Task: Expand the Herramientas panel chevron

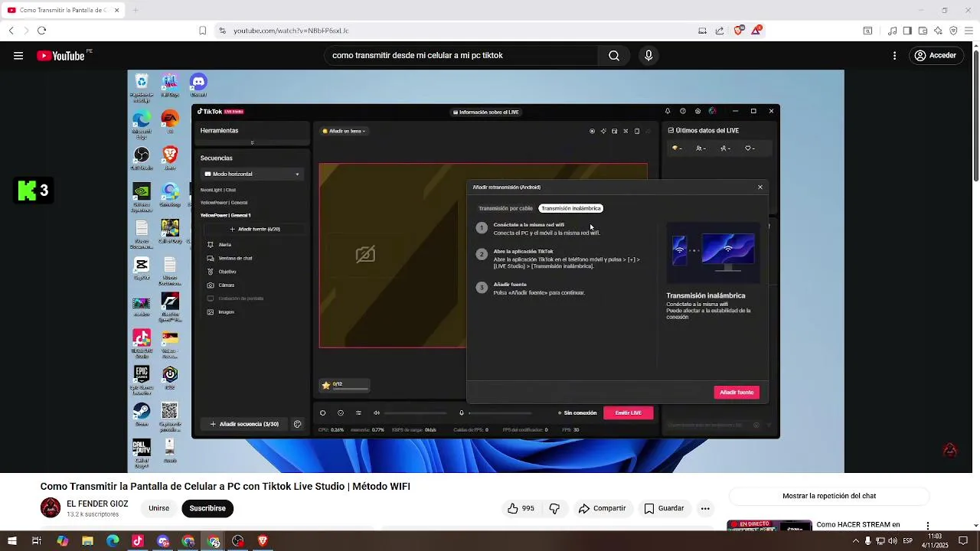Action: (252, 142)
